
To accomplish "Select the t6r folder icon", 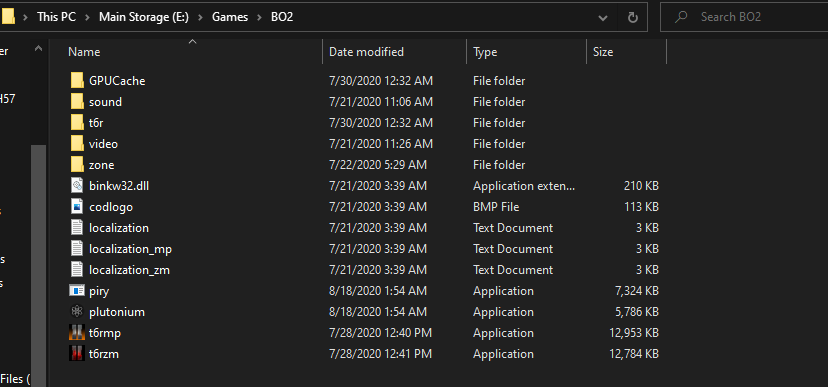I will point(77,122).
